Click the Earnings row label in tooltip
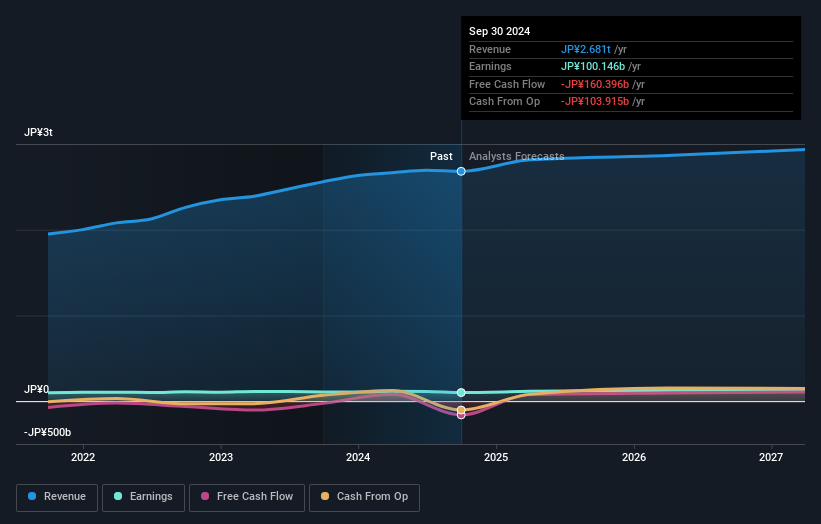 point(490,66)
